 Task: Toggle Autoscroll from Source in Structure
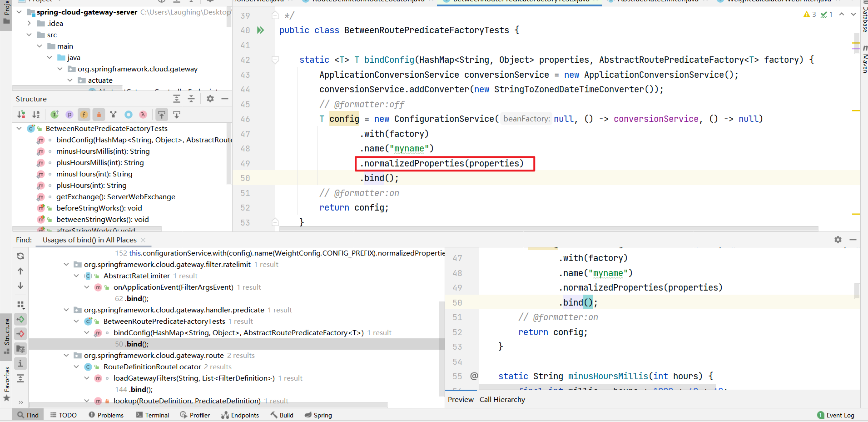[177, 115]
